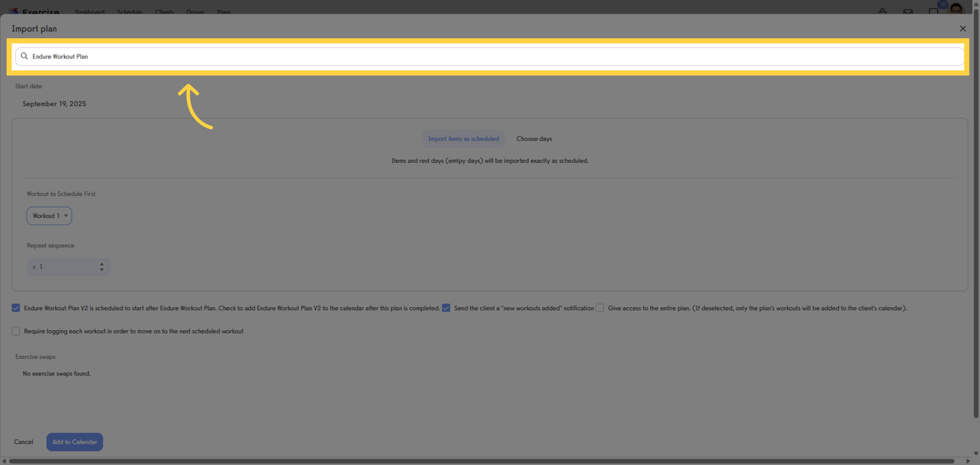Open Groups in the background navigation
Image resolution: width=980 pixels, height=465 pixels.
pos(195,12)
